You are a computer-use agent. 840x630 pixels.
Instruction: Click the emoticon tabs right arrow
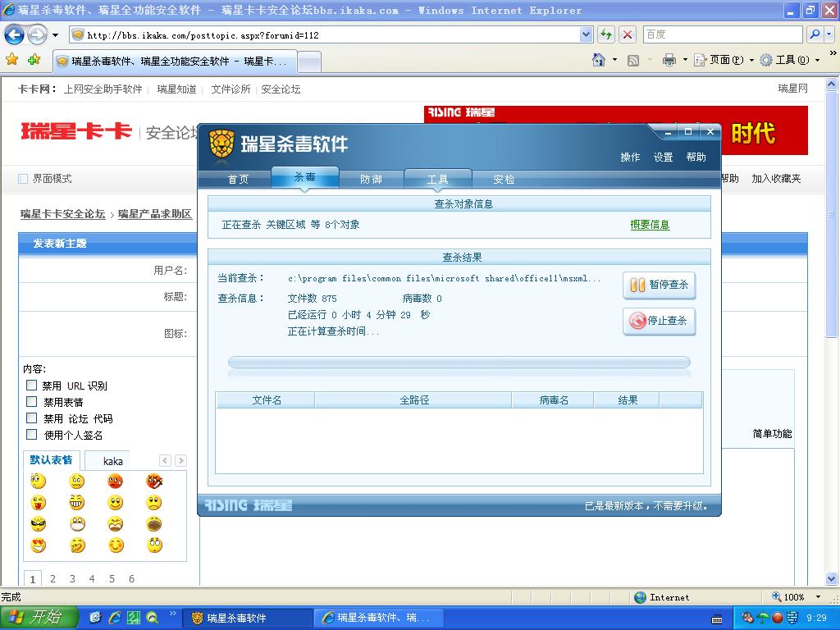pos(181,461)
